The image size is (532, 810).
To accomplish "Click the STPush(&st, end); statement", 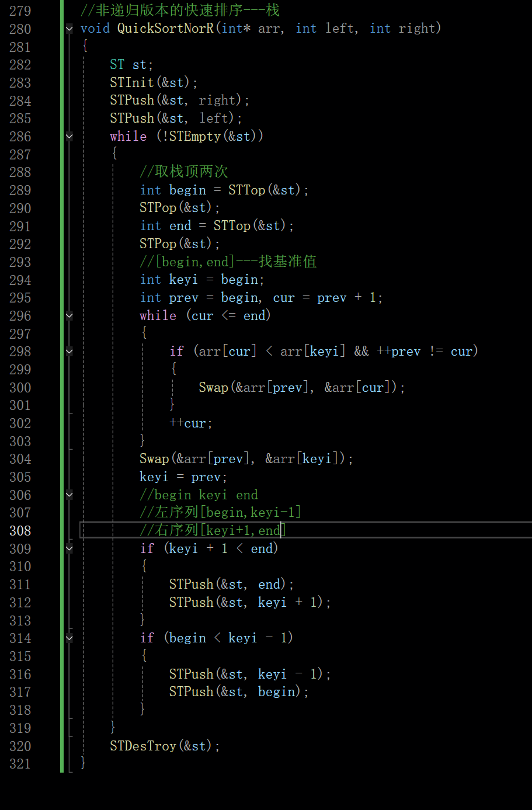I will [x=232, y=585].
